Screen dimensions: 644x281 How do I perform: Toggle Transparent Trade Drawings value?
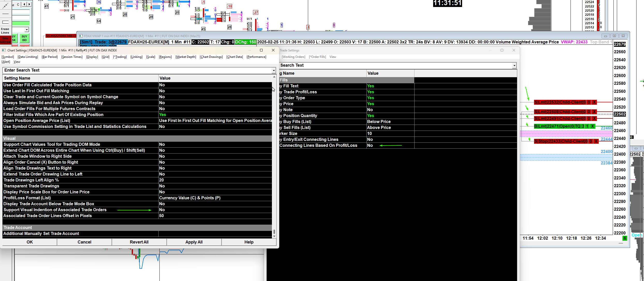162,186
